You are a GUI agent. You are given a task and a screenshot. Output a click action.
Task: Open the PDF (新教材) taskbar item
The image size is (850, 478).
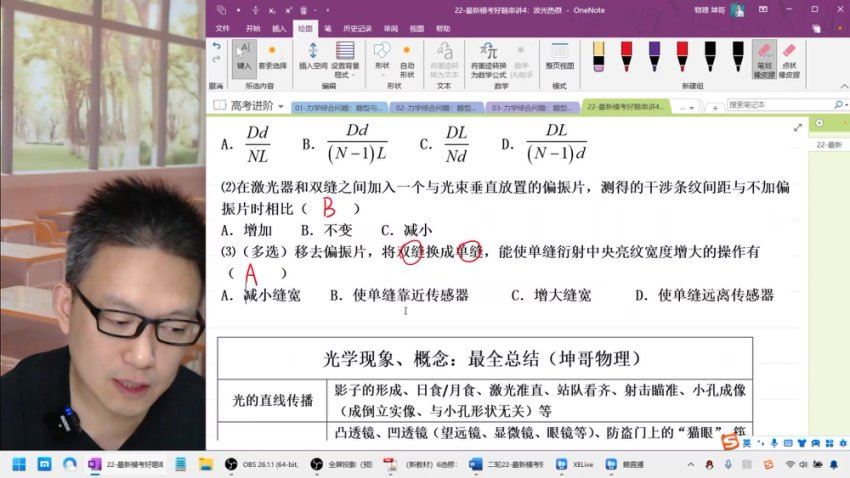click(x=421, y=464)
